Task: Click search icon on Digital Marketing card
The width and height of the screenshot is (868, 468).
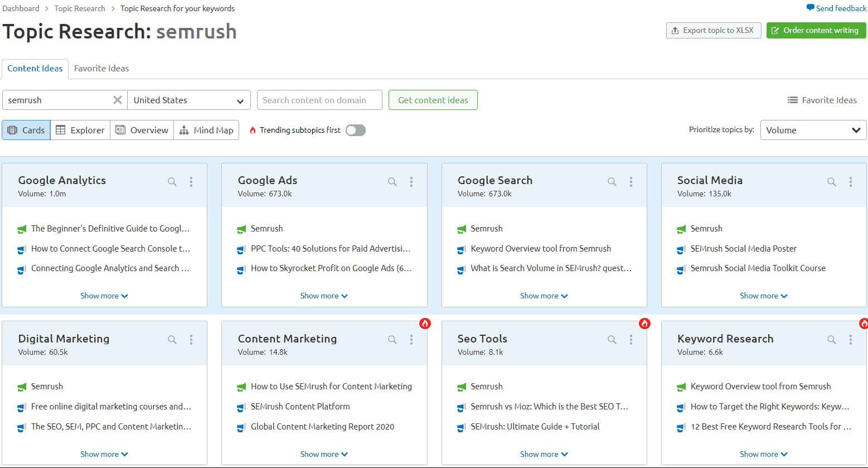Action: pos(172,340)
